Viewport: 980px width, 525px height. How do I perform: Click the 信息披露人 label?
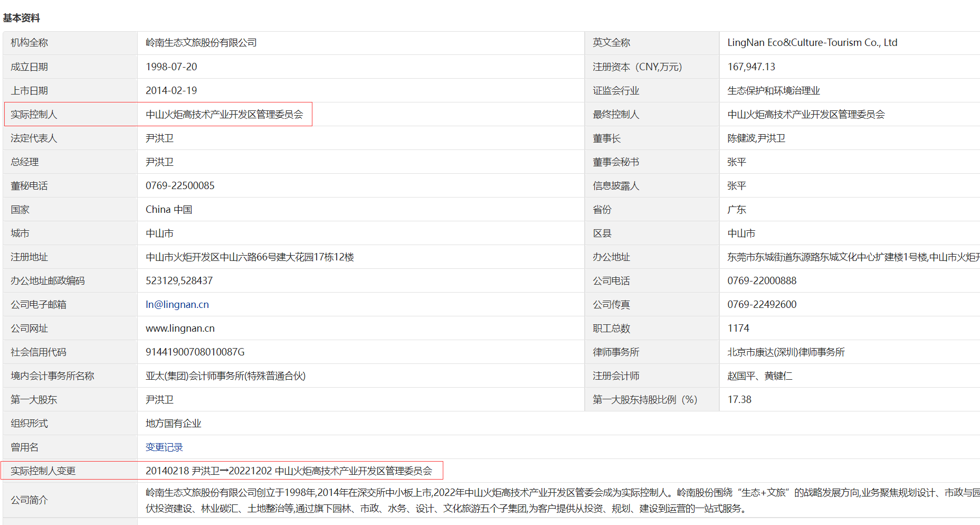pyautogui.click(x=616, y=186)
